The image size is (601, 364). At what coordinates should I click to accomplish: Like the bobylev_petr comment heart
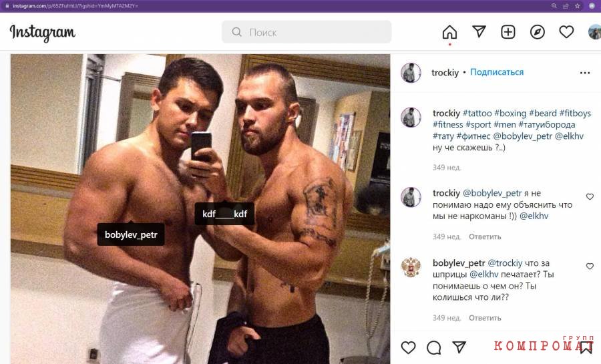tap(590, 266)
